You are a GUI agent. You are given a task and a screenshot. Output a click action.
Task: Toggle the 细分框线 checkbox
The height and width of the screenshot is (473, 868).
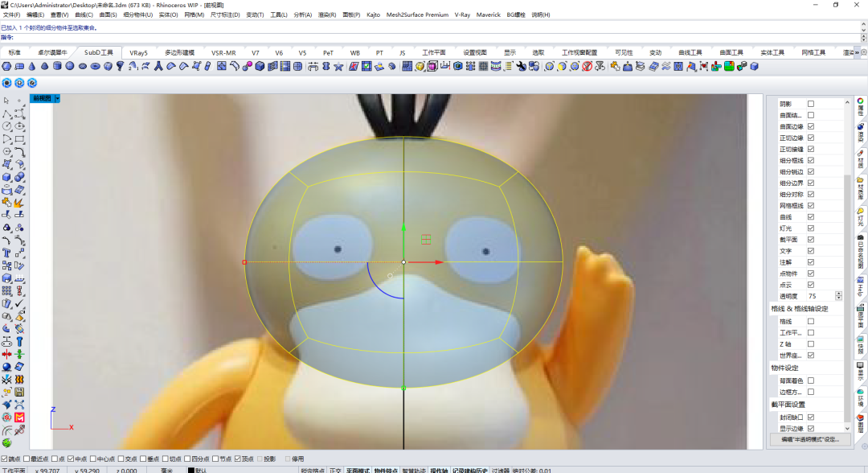811,160
